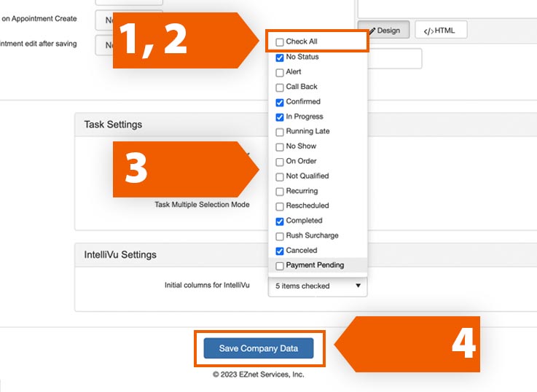Select the Recurring checkbox

click(x=280, y=192)
